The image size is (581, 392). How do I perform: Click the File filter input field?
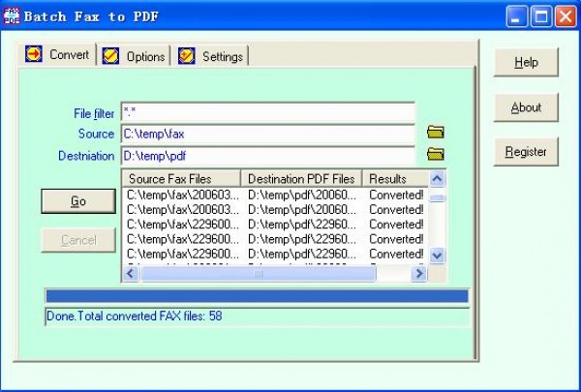[x=267, y=112]
